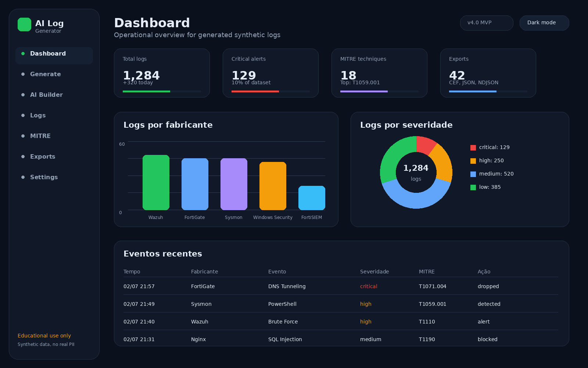Image resolution: width=588 pixels, height=368 pixels.
Task: Click the critical severity label
Action: [369, 286]
